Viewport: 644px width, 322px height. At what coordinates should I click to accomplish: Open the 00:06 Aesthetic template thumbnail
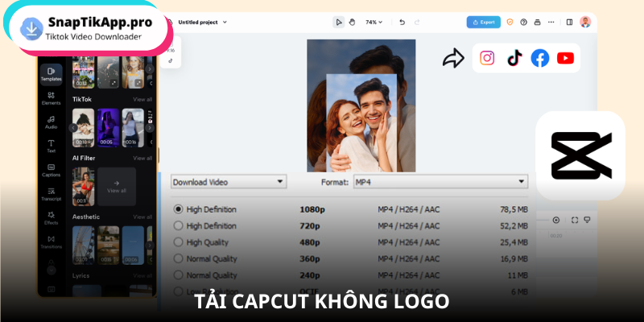(133, 246)
